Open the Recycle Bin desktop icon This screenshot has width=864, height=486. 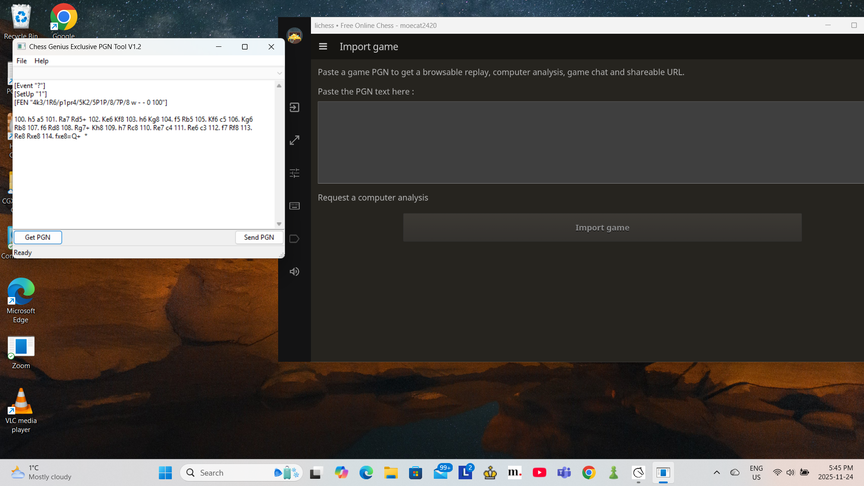(x=21, y=21)
